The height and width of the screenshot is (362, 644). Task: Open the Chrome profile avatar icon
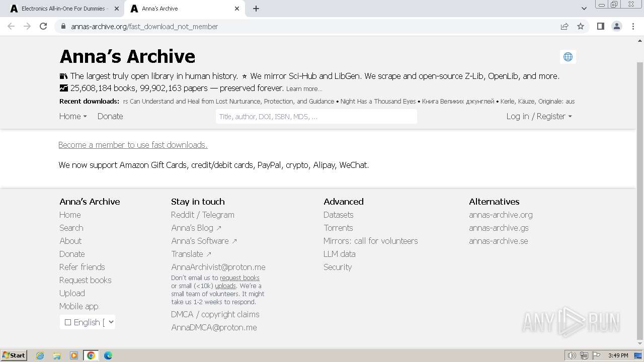pos(617,26)
